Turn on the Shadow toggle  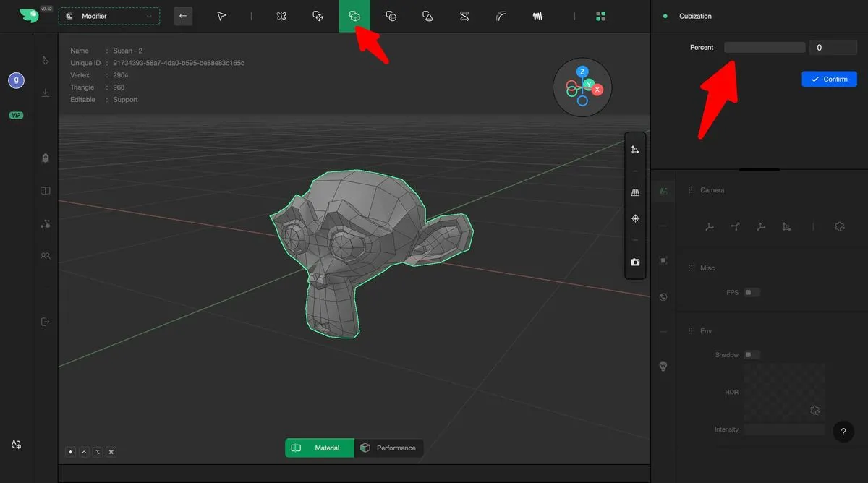[x=752, y=355]
